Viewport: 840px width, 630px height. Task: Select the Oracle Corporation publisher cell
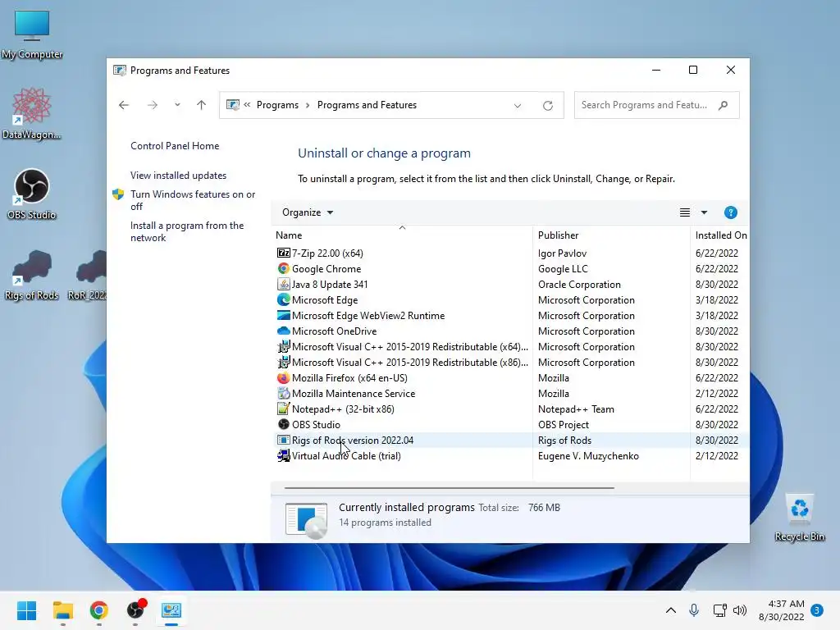(x=579, y=284)
